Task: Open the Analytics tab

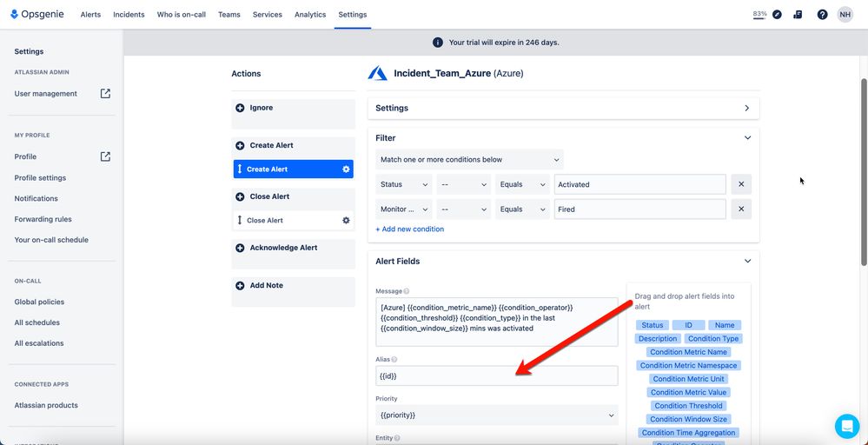Action: coord(310,15)
